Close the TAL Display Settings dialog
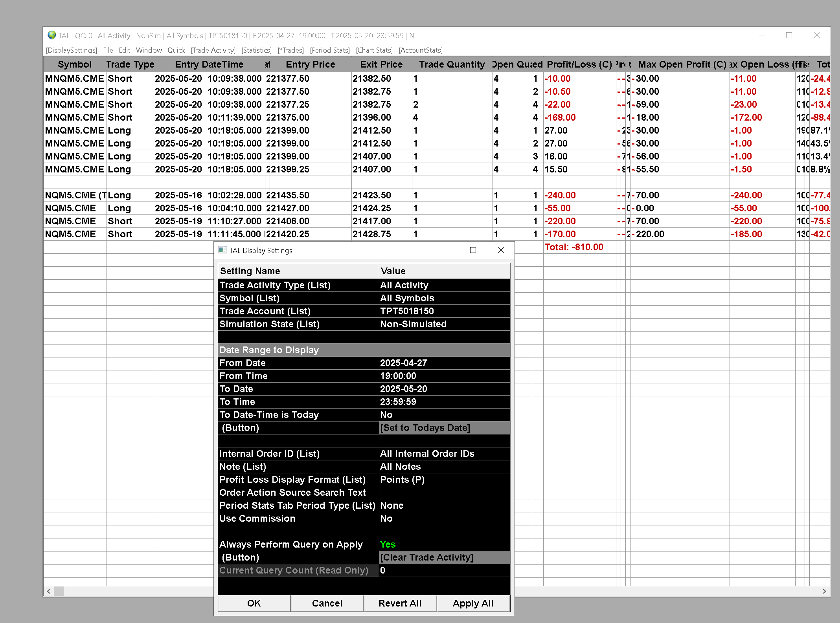 pyautogui.click(x=500, y=250)
